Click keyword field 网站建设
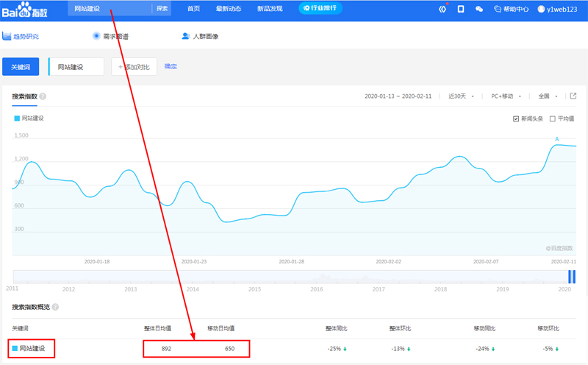Viewport: 588px width, 365px height. coord(76,67)
